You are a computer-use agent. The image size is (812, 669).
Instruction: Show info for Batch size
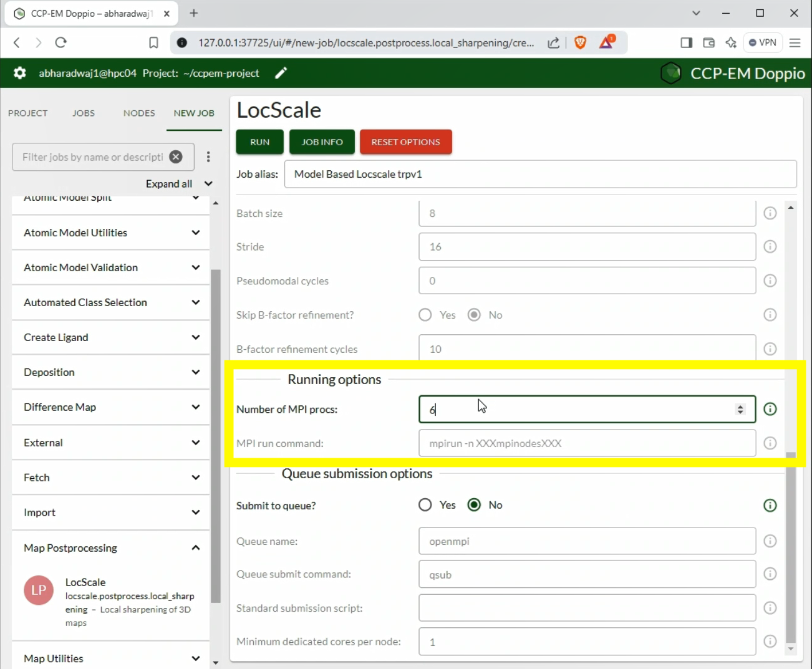tap(770, 213)
